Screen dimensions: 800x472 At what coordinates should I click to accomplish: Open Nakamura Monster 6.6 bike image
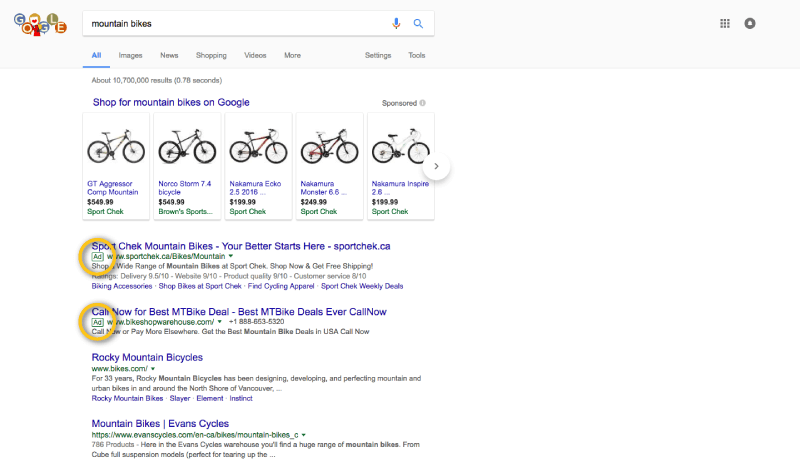coord(330,146)
